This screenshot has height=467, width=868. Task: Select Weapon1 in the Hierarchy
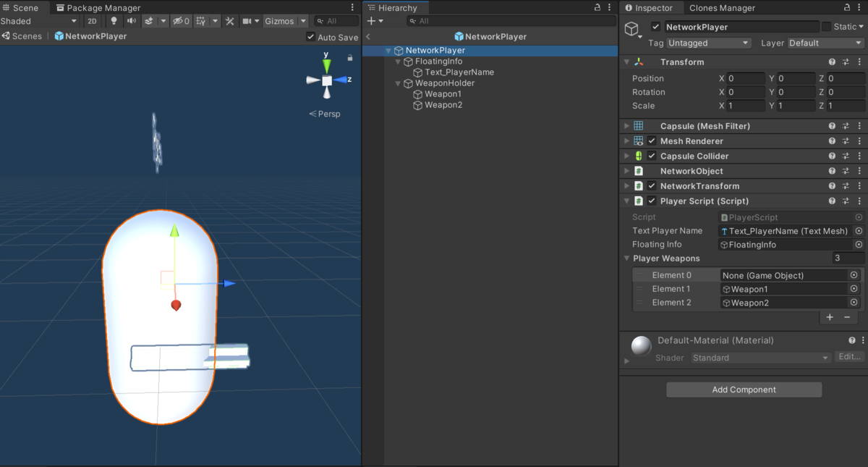443,94
